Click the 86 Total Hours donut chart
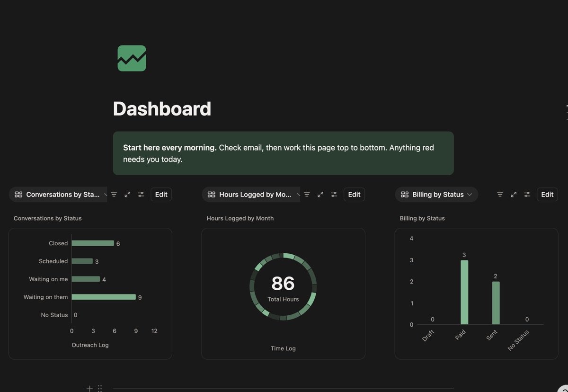Image resolution: width=568 pixels, height=392 pixels. (x=283, y=286)
